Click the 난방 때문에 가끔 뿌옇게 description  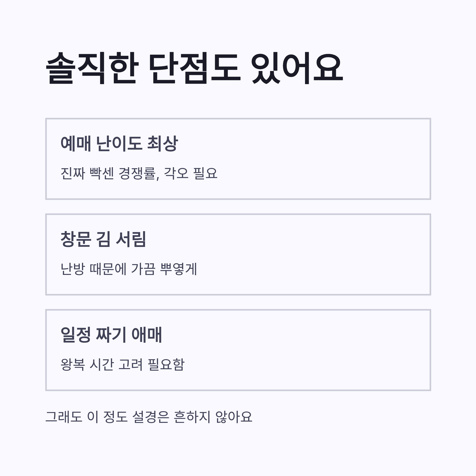point(129,269)
